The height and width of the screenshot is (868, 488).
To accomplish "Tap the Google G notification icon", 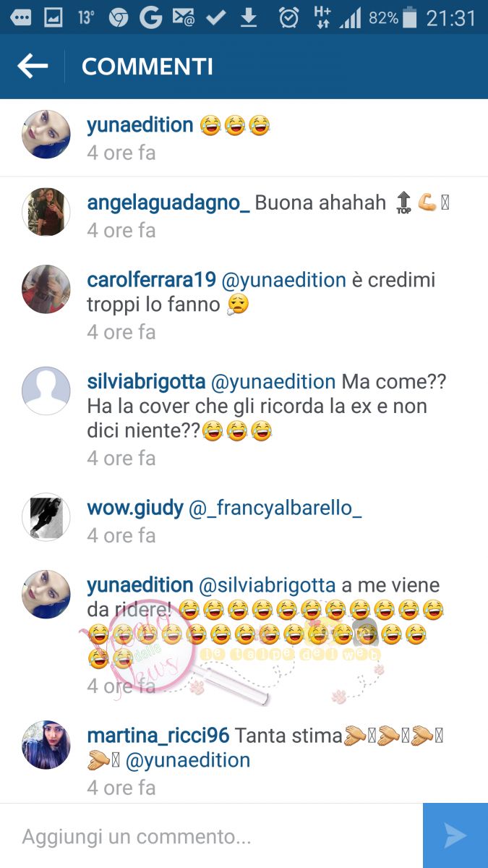I will [150, 17].
